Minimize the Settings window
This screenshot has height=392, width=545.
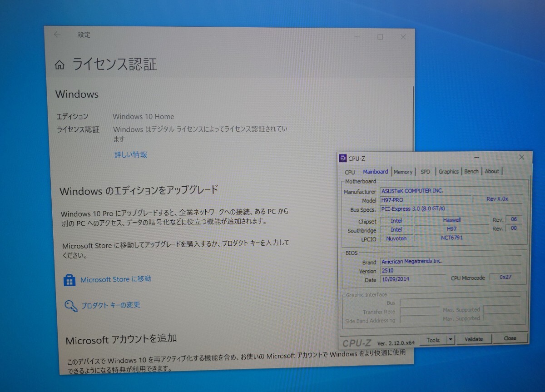[357, 37]
